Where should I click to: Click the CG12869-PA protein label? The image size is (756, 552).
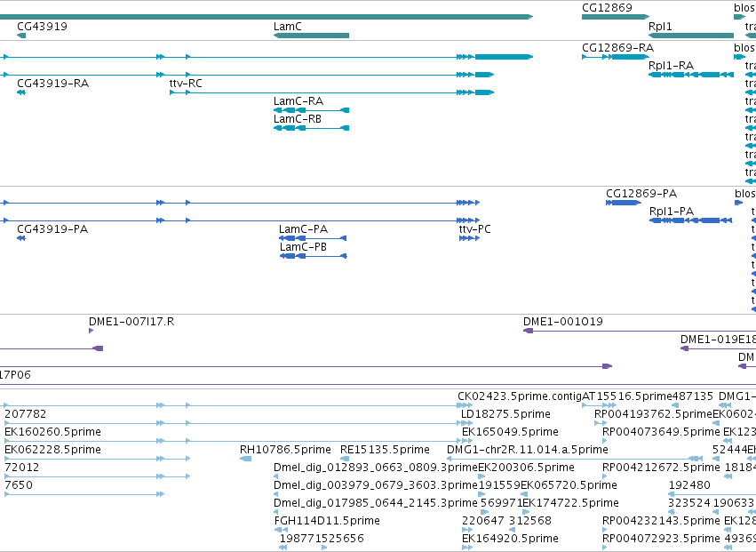coord(641,194)
